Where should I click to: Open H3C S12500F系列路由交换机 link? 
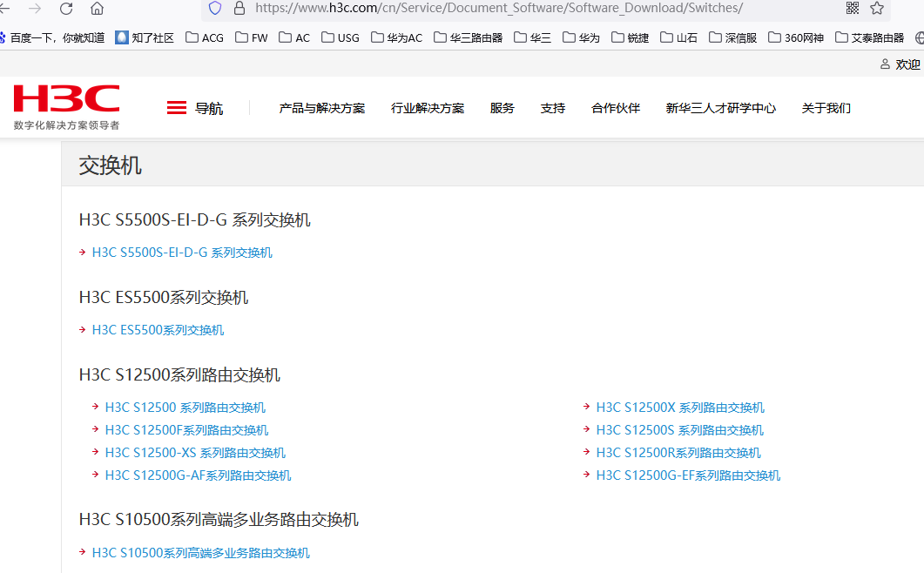187,430
